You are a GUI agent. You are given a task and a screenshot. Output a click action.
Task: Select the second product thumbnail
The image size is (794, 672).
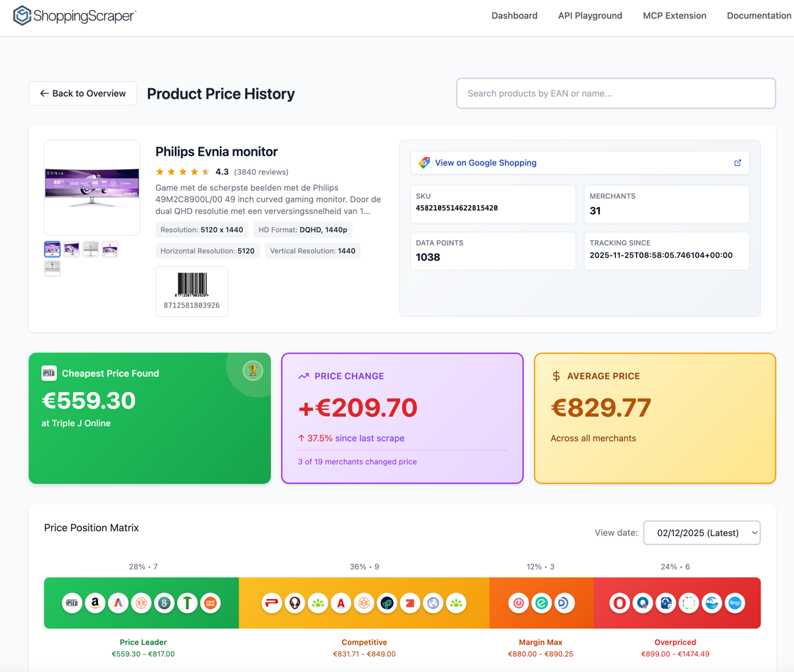click(72, 249)
